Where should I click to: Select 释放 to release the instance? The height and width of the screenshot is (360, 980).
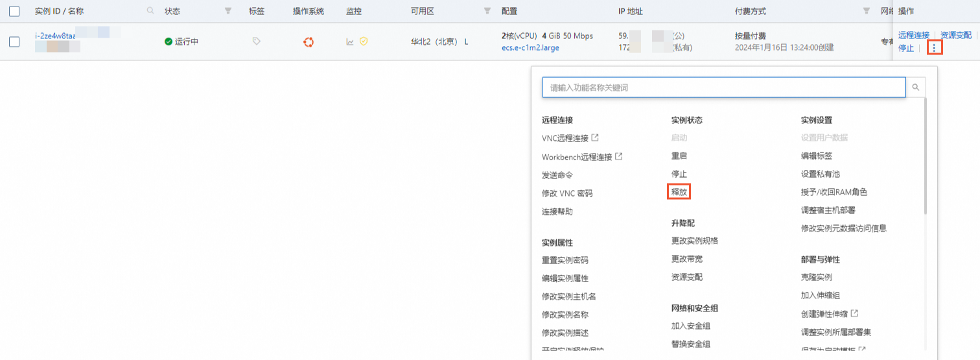(x=679, y=192)
